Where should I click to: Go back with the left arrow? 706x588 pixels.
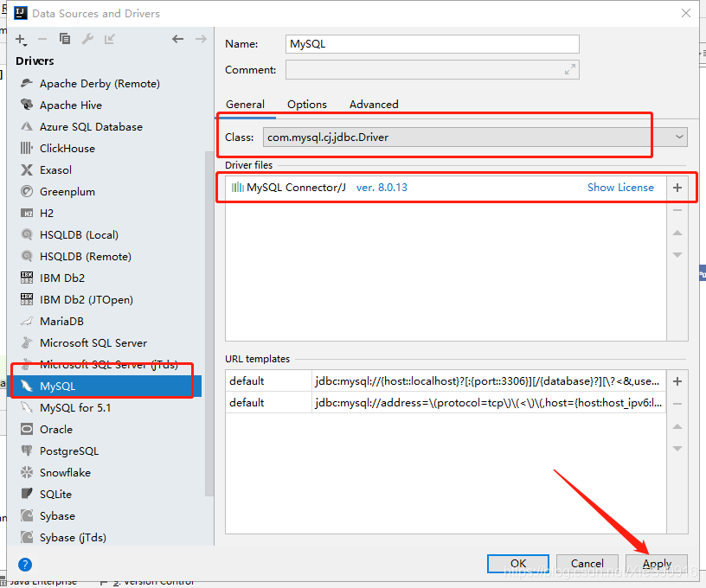(178, 39)
